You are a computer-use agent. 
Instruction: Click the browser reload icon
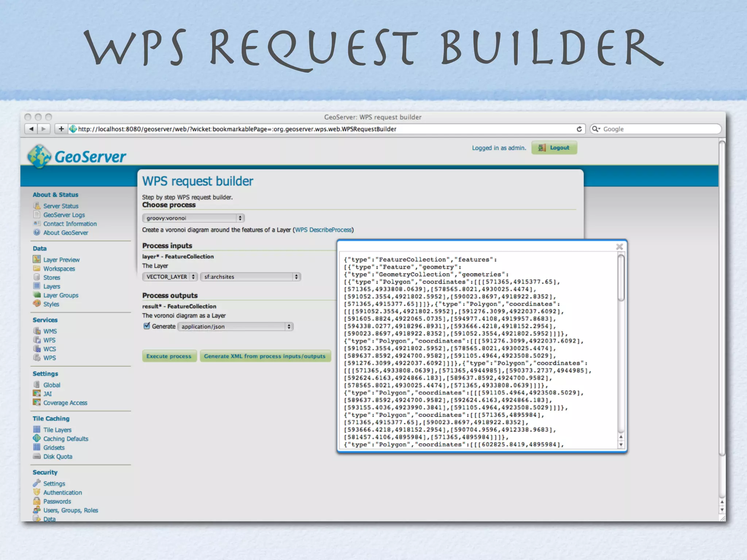pos(579,129)
